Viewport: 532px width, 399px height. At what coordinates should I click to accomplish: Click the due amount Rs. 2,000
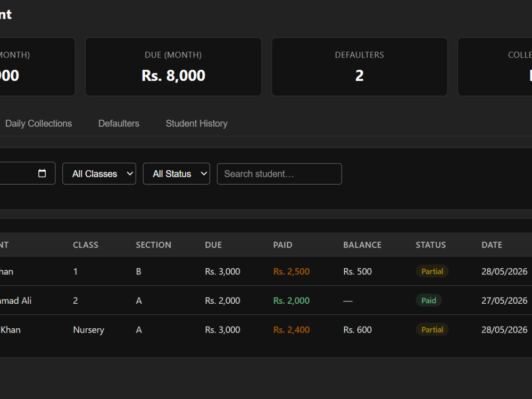point(222,301)
